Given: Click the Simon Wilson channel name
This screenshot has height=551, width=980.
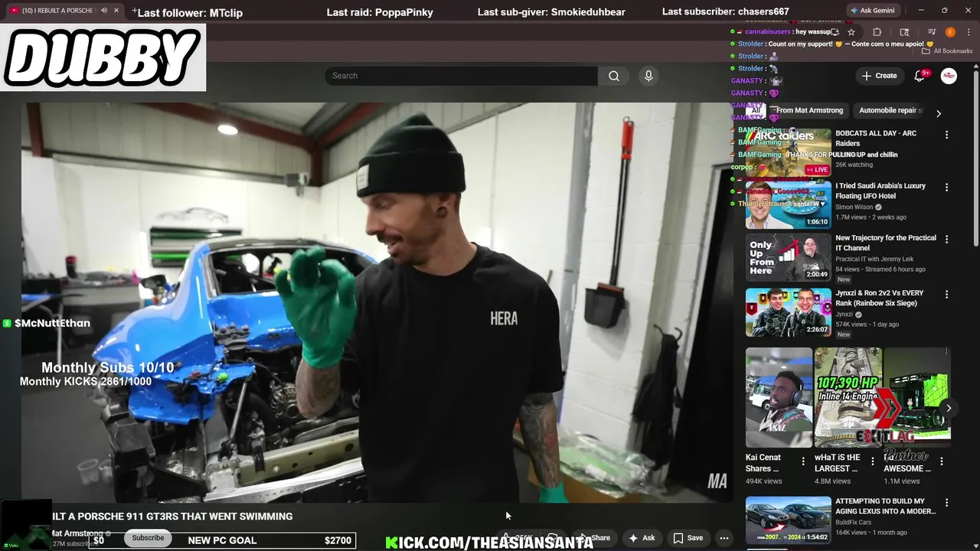Looking at the screenshot, I should click(854, 207).
